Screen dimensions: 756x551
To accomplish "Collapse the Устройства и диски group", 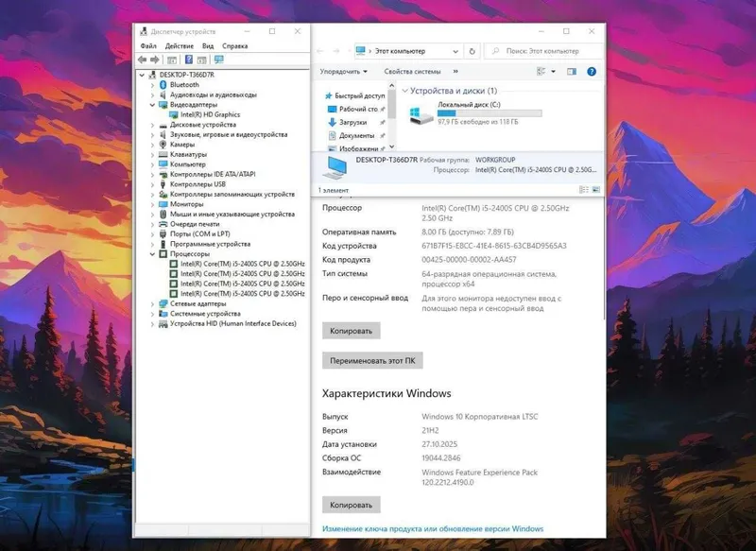I will click(405, 91).
